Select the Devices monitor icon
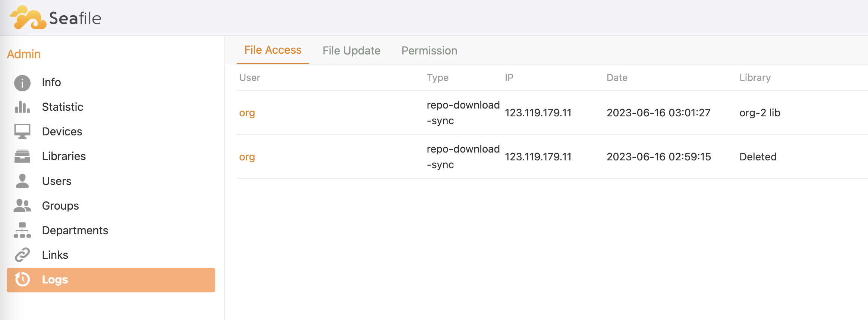Screen dimensions: 868x320 (22, 131)
